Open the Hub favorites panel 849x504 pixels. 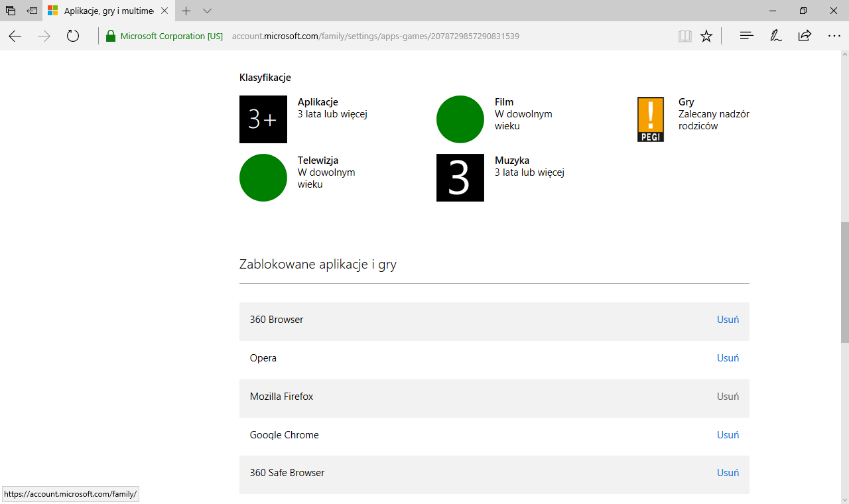pyautogui.click(x=746, y=36)
